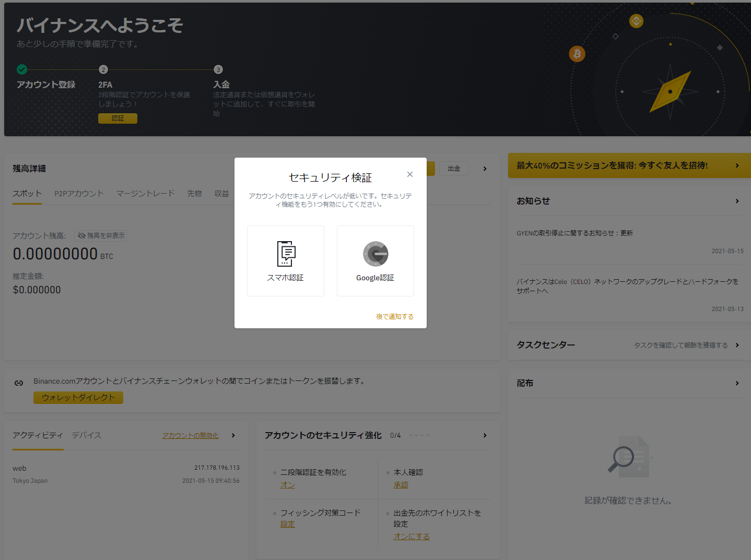This screenshot has height=560, width=751.
Task: Click the chain link icon beside Binance.com text
Action: tap(19, 383)
